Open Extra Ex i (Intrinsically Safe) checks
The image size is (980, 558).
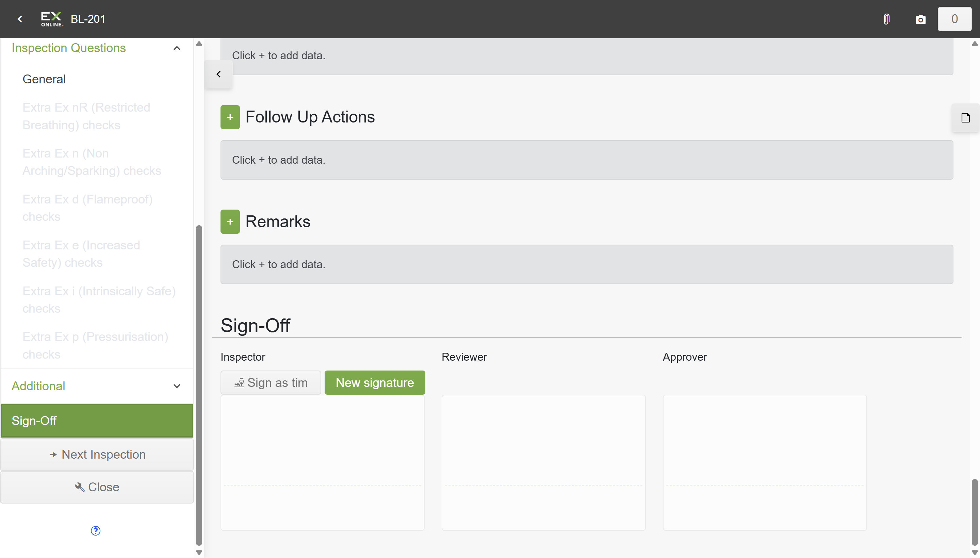point(99,300)
